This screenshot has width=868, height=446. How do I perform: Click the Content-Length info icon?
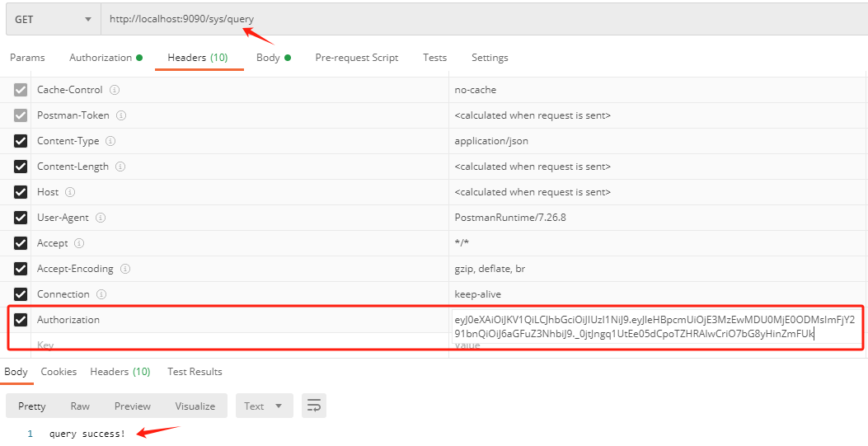(x=120, y=167)
